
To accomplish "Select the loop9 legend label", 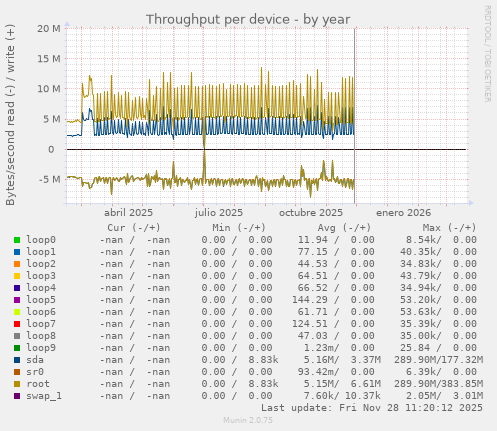I will (x=41, y=348).
